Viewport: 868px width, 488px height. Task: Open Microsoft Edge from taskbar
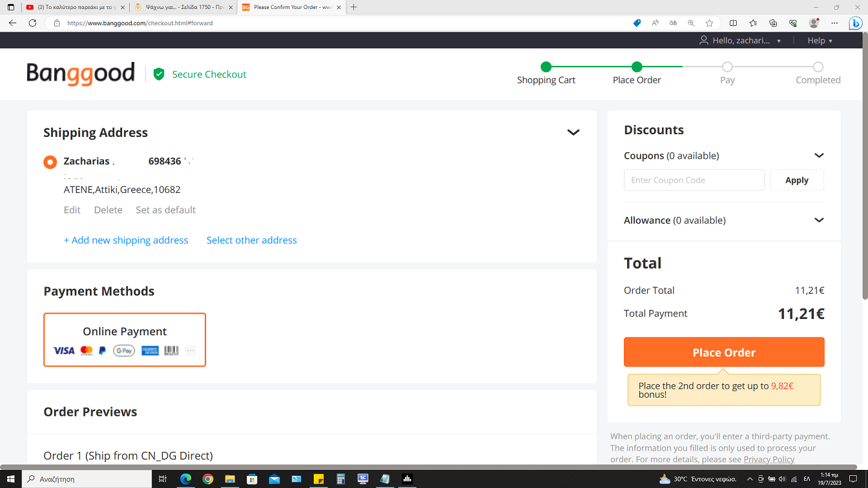186,479
